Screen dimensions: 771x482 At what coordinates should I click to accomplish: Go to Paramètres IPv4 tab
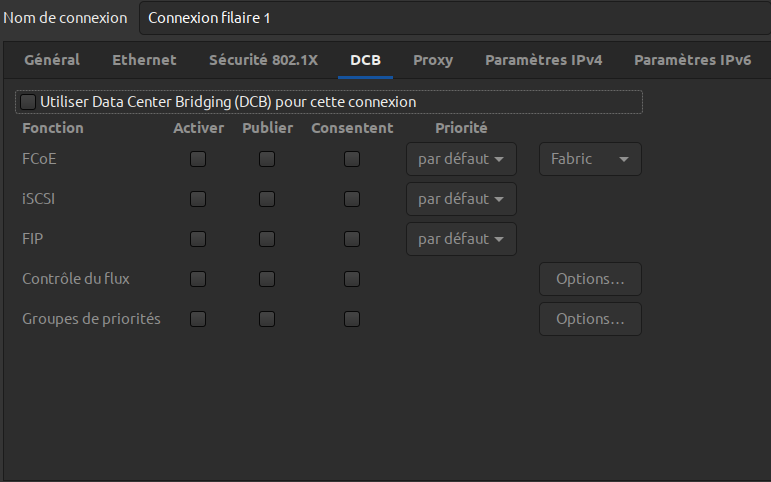pyautogui.click(x=543, y=60)
